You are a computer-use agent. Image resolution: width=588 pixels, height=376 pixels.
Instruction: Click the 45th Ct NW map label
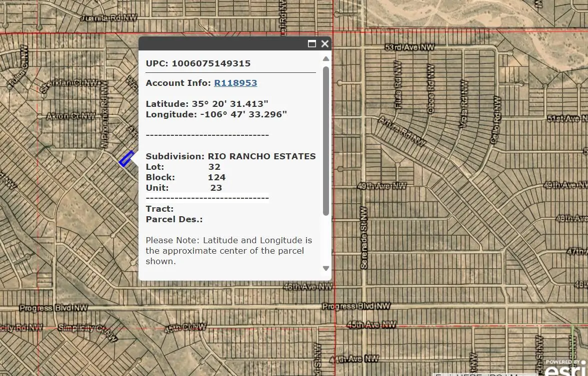[x=185, y=328]
